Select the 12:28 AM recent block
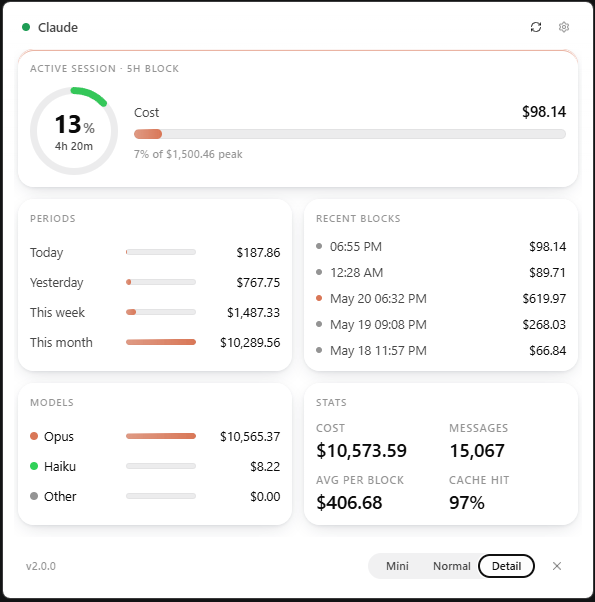The height and width of the screenshot is (602, 595). [441, 273]
